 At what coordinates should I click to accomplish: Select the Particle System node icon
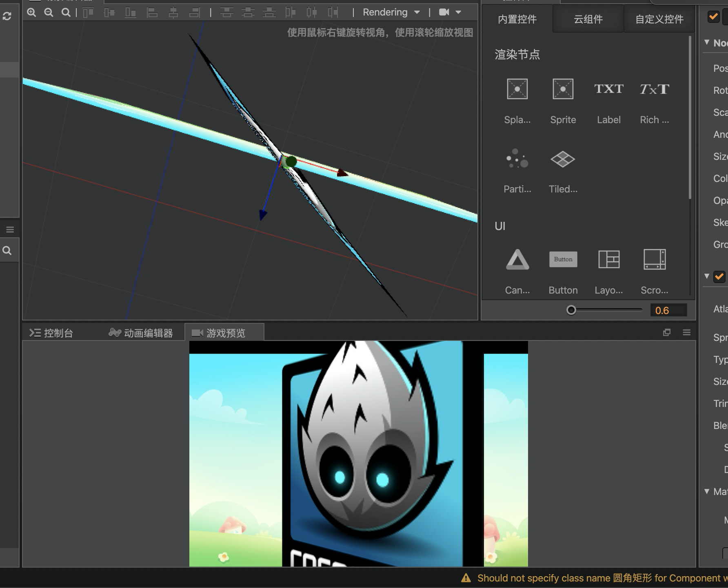click(x=517, y=159)
